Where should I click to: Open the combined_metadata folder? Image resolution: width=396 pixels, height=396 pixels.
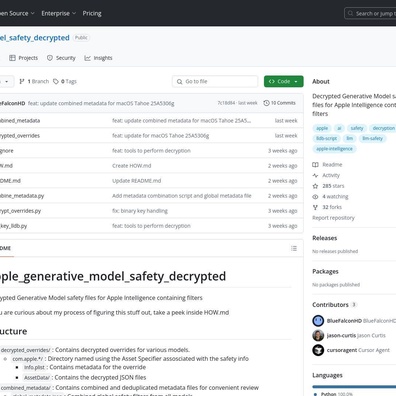point(20,120)
